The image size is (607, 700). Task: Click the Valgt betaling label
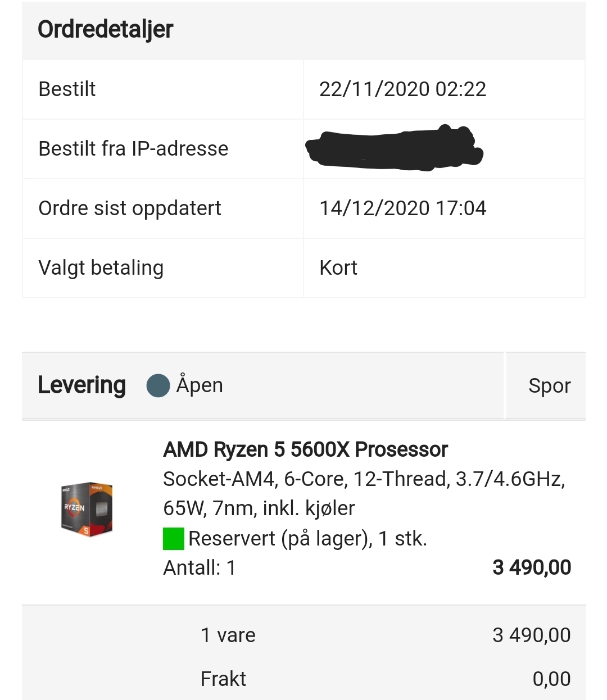[x=101, y=268]
